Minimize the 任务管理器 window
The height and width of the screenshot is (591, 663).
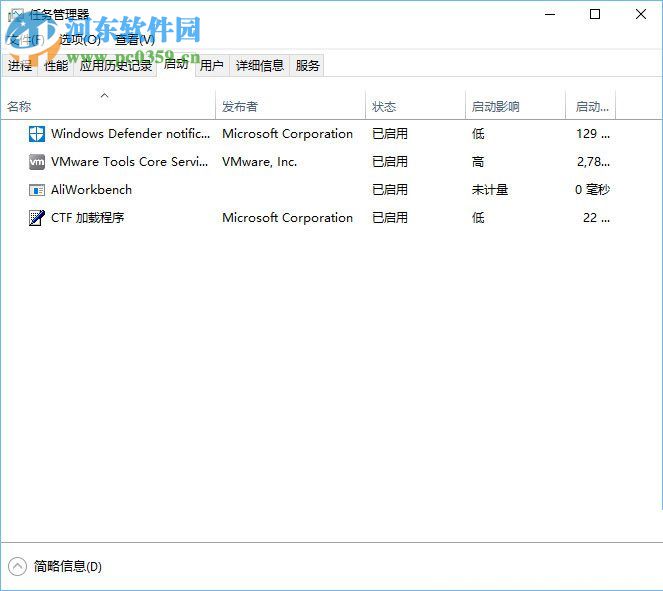(550, 14)
